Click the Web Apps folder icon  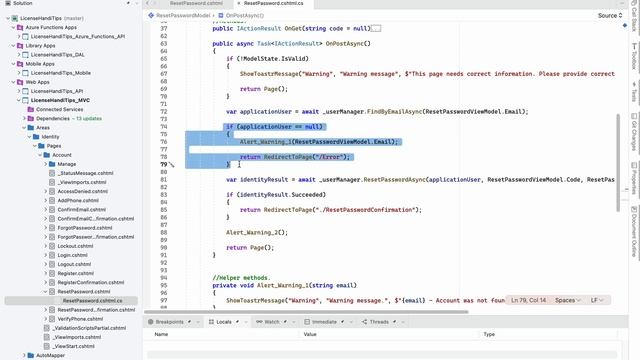[x=20, y=82]
